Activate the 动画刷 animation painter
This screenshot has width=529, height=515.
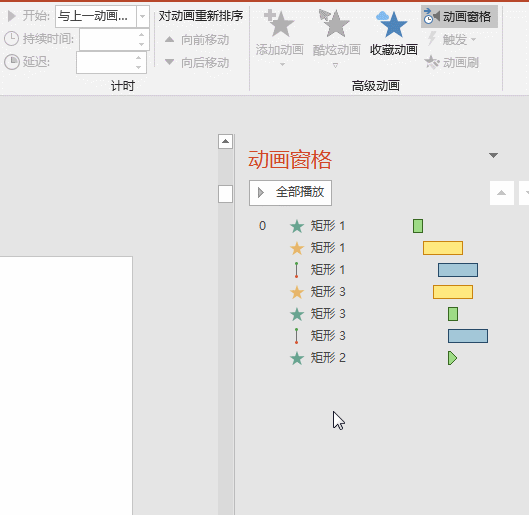point(451,62)
